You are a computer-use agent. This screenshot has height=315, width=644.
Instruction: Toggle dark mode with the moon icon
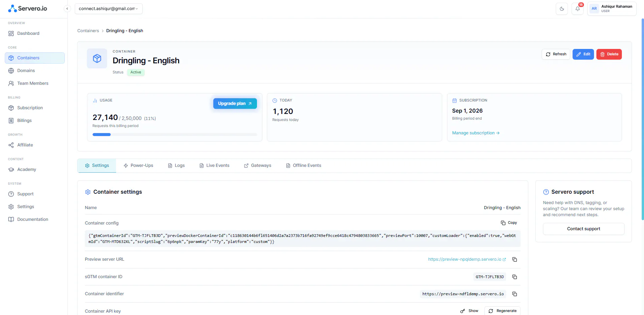(562, 9)
